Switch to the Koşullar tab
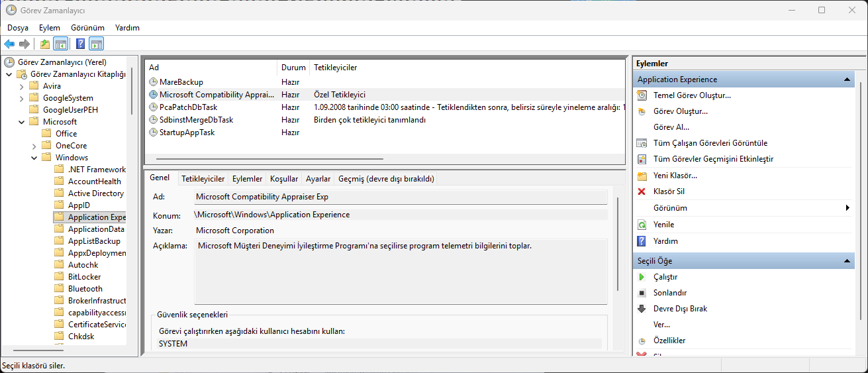The width and height of the screenshot is (868, 373). click(284, 179)
